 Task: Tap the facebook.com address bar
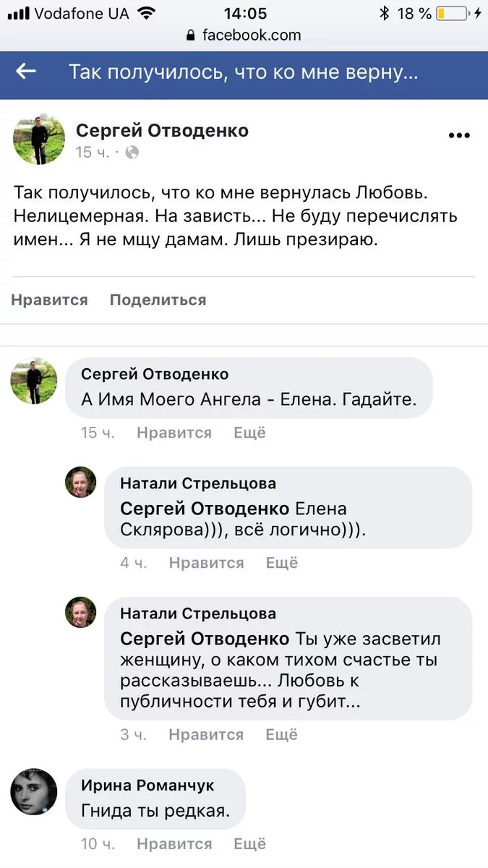tap(244, 35)
